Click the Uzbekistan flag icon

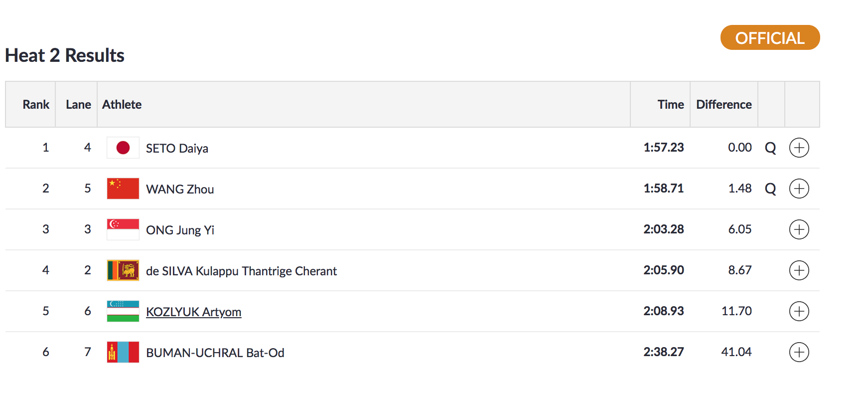point(123,311)
